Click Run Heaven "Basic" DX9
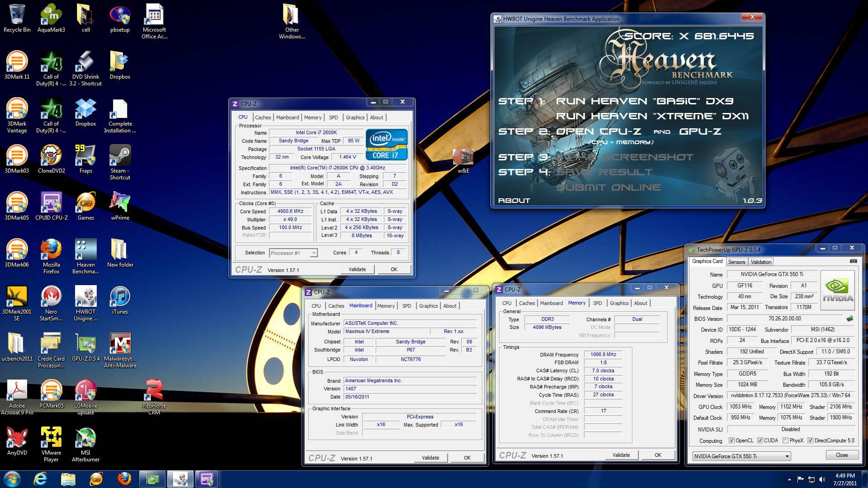The width and height of the screenshot is (868, 488). coord(645,101)
